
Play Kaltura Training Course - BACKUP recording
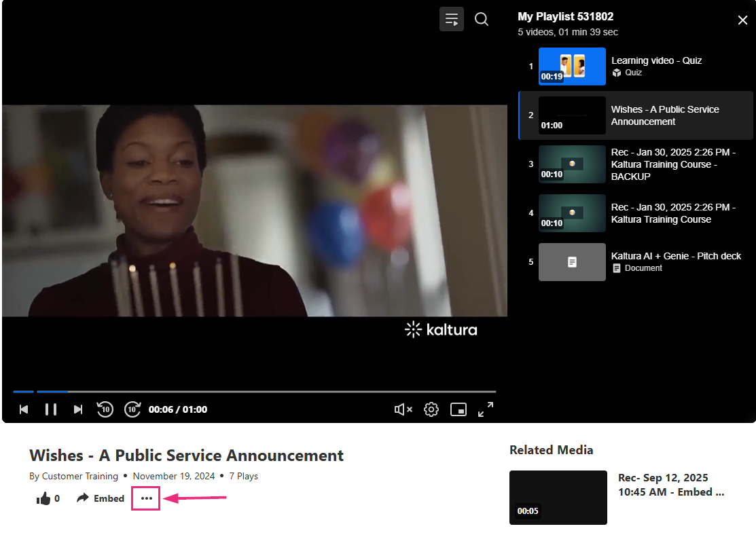pyautogui.click(x=636, y=164)
